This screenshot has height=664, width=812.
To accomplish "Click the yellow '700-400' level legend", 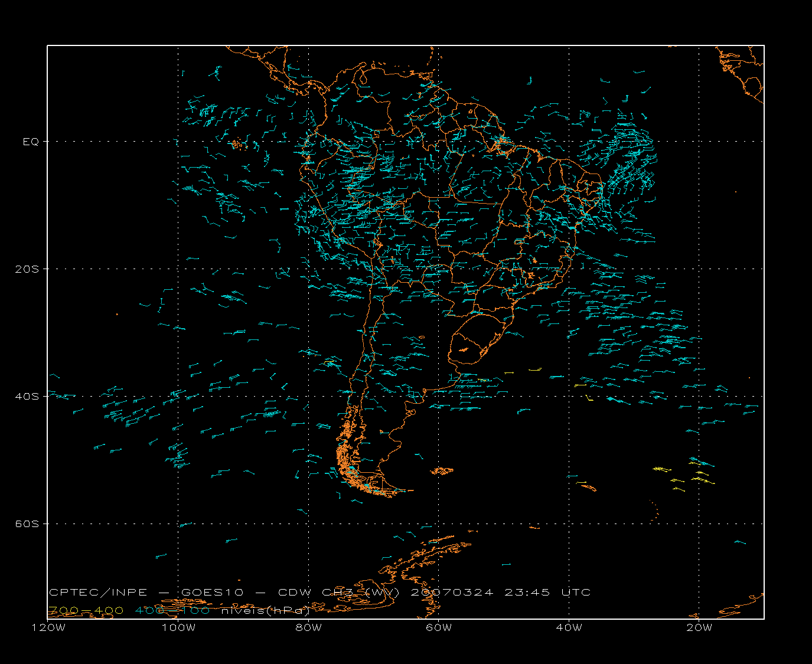I will click(86, 610).
